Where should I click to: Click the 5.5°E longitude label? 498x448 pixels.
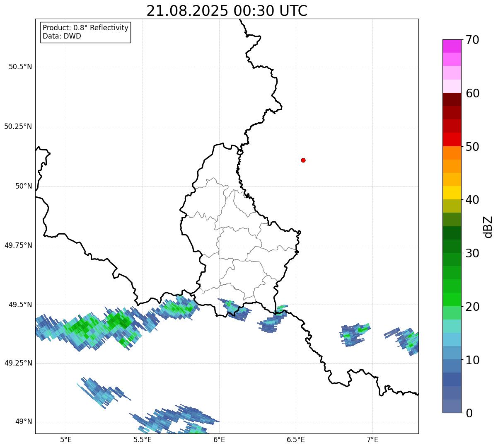pyautogui.click(x=143, y=439)
